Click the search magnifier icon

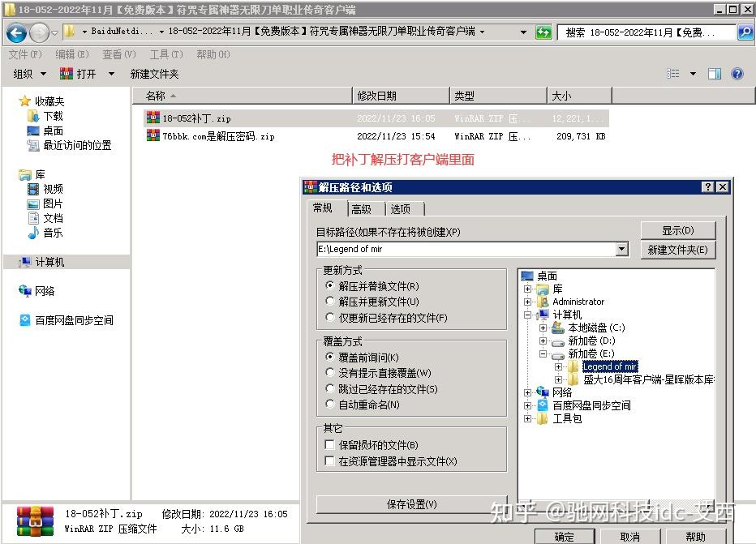tap(745, 32)
